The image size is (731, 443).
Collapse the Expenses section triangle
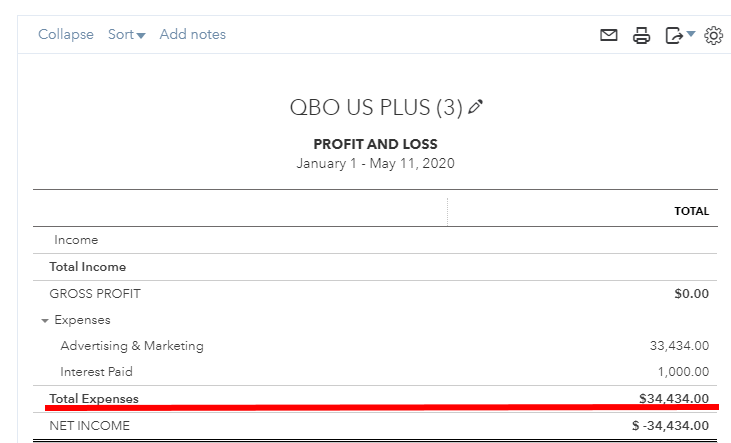tap(45, 320)
